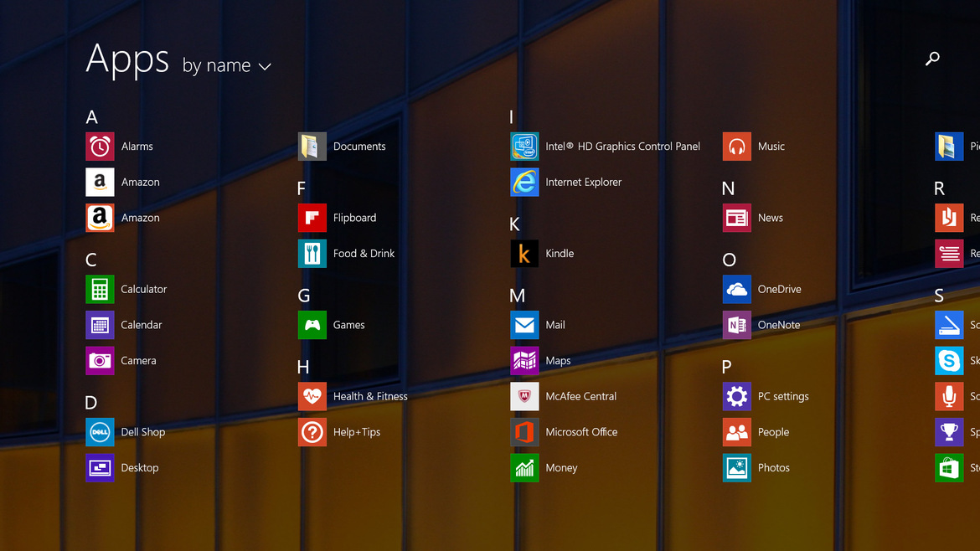Open the app with the red text-lines icon
Image resolution: width=980 pixels, height=551 pixels.
949,253
